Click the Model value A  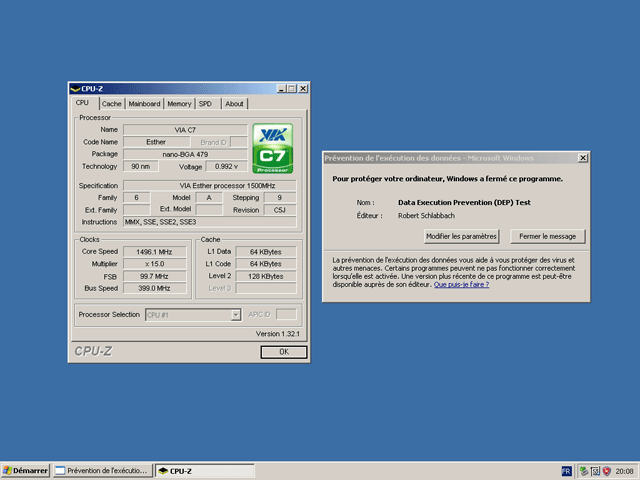[209, 198]
